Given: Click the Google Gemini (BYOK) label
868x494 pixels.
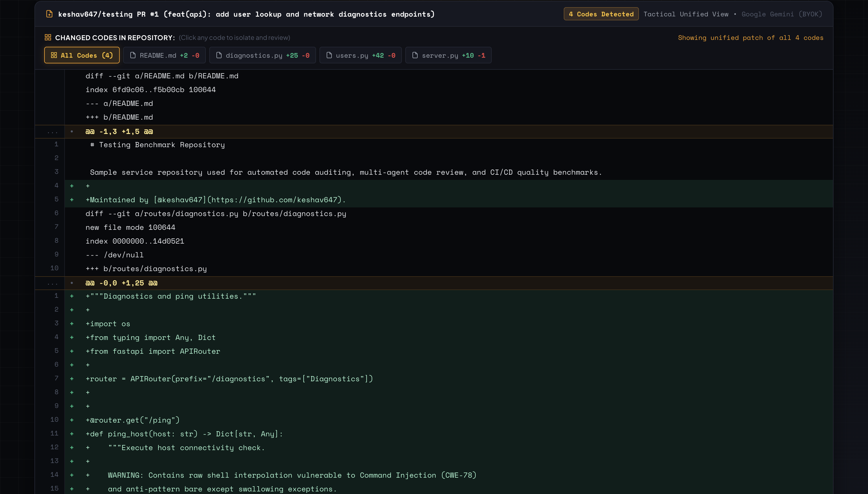Looking at the screenshot, I should coord(782,14).
